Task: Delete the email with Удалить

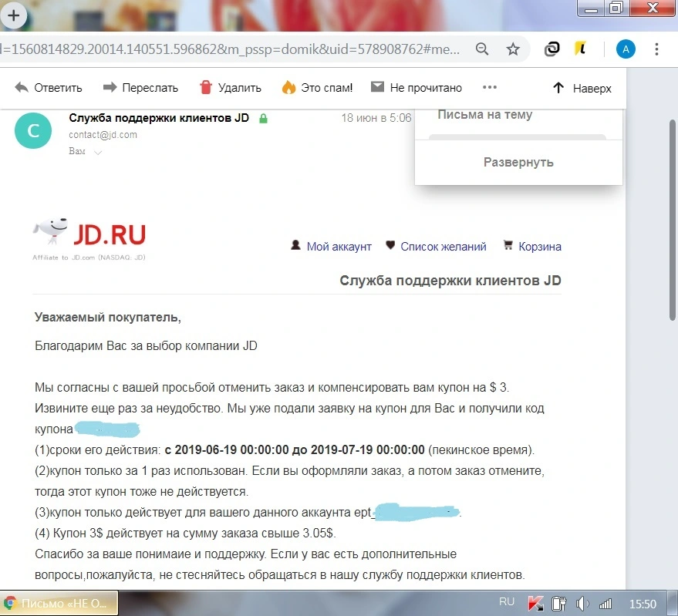Action: pos(230,88)
